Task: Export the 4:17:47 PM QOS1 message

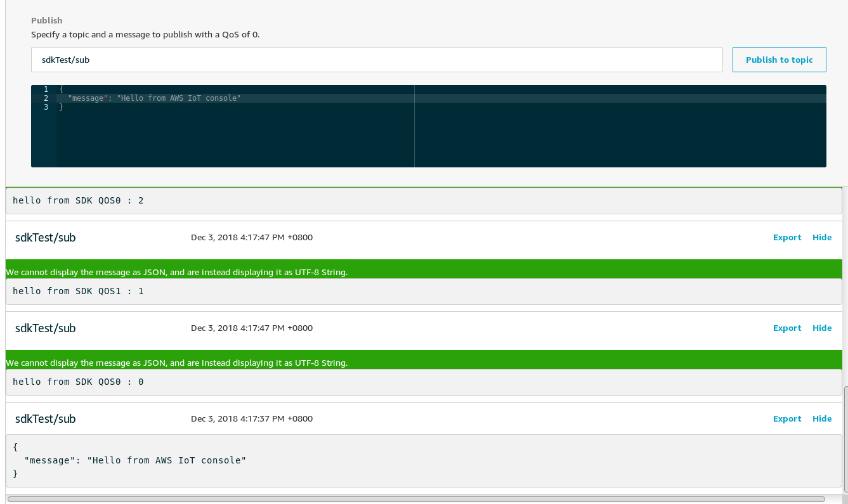Action: click(x=787, y=237)
